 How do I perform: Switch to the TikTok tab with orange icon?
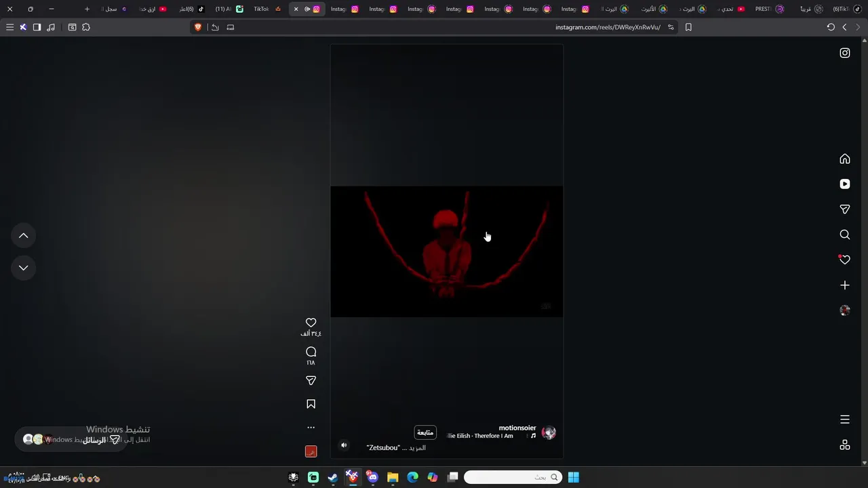pyautogui.click(x=267, y=9)
